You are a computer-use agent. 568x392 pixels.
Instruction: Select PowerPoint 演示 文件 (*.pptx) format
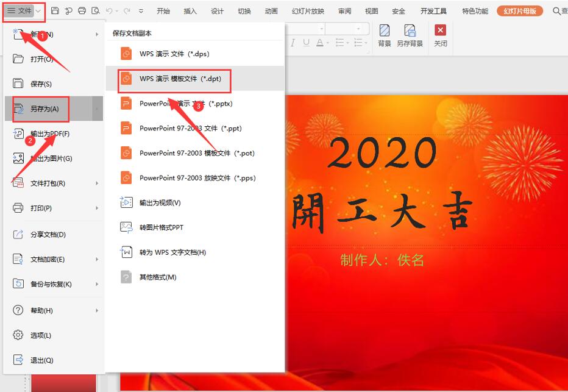(x=195, y=104)
